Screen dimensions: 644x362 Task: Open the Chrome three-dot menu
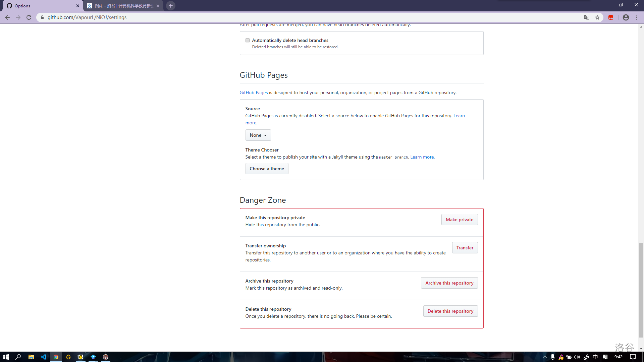pyautogui.click(x=637, y=17)
